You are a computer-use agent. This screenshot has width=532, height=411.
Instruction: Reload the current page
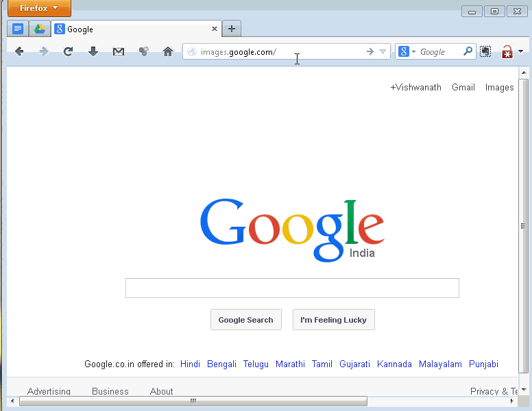coord(68,51)
